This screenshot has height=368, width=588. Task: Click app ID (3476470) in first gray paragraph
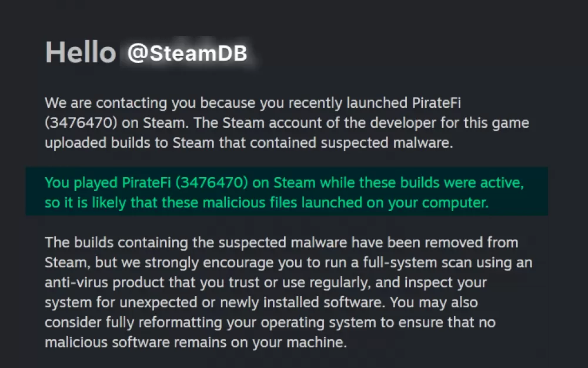[x=81, y=123]
